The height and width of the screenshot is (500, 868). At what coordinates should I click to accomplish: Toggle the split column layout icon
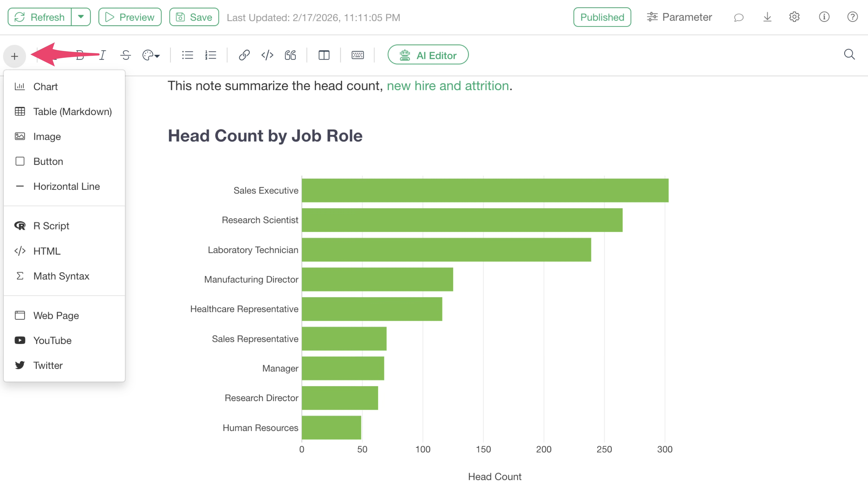[324, 55]
